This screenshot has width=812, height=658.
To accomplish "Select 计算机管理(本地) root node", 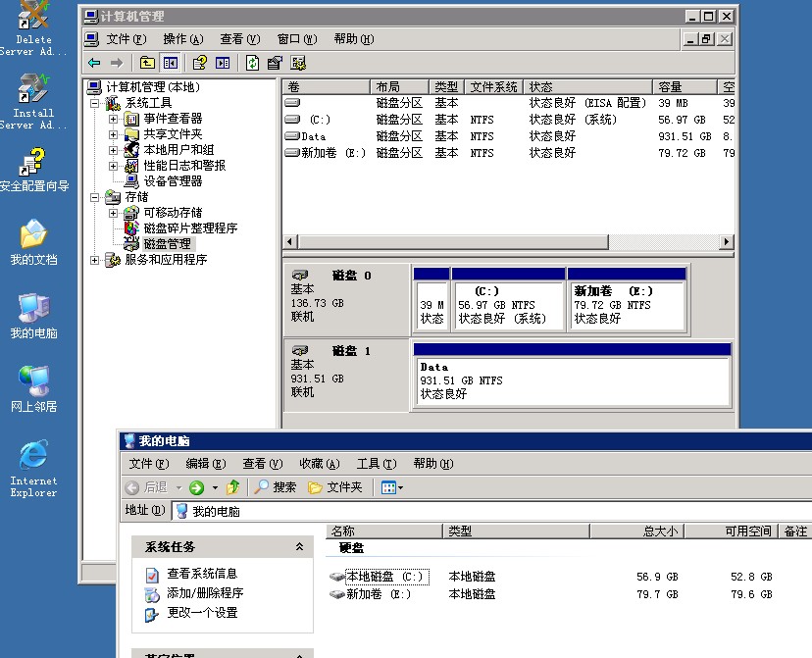I will [152, 87].
